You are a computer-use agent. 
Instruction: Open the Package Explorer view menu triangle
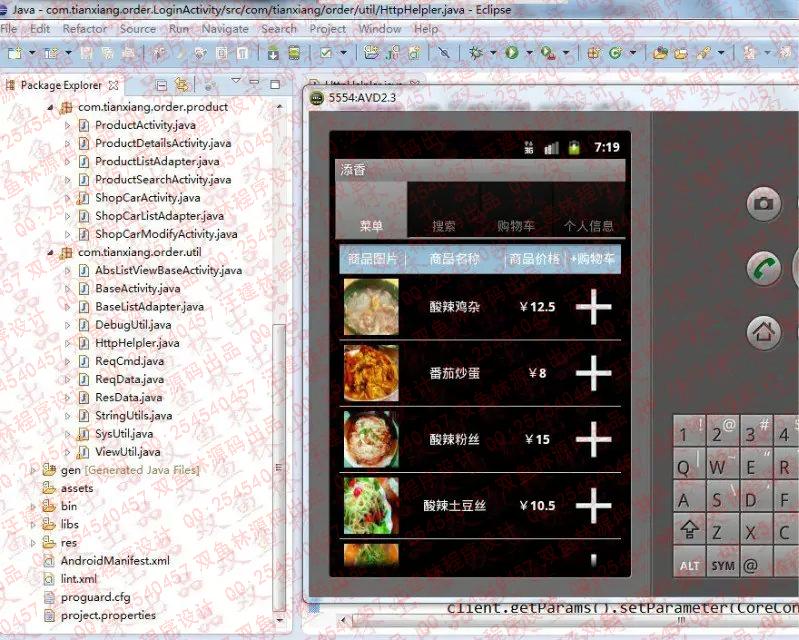point(235,81)
